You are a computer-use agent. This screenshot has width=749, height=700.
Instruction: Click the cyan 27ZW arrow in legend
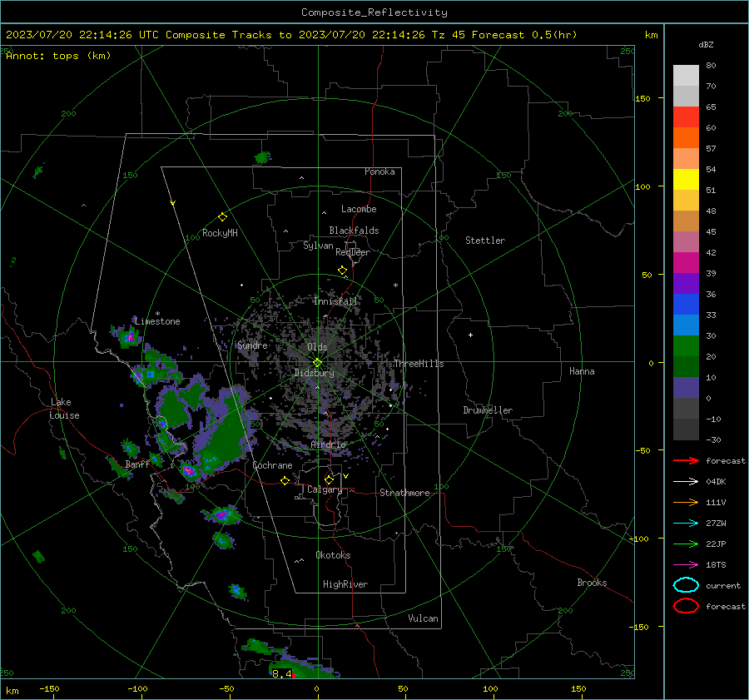tap(686, 524)
